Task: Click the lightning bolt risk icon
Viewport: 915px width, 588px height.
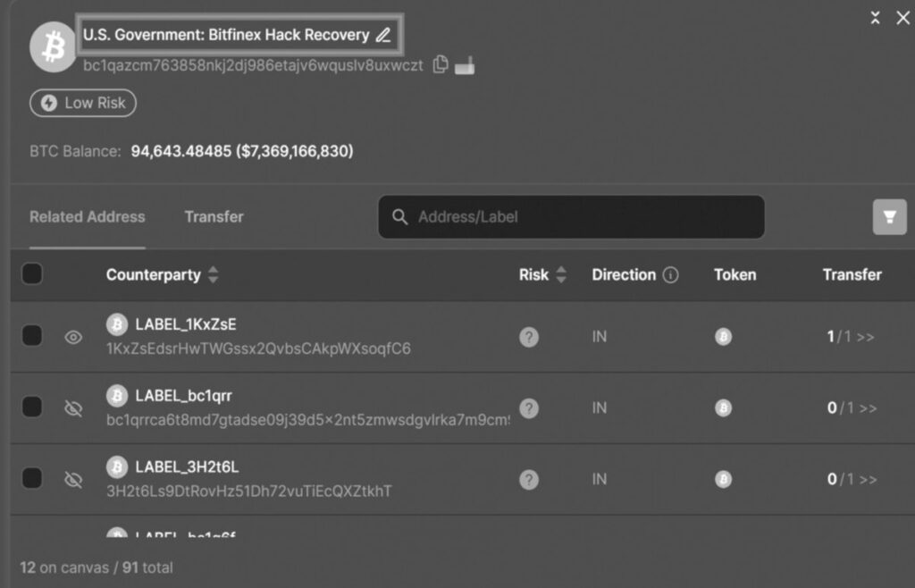Action: pyautogui.click(x=49, y=104)
